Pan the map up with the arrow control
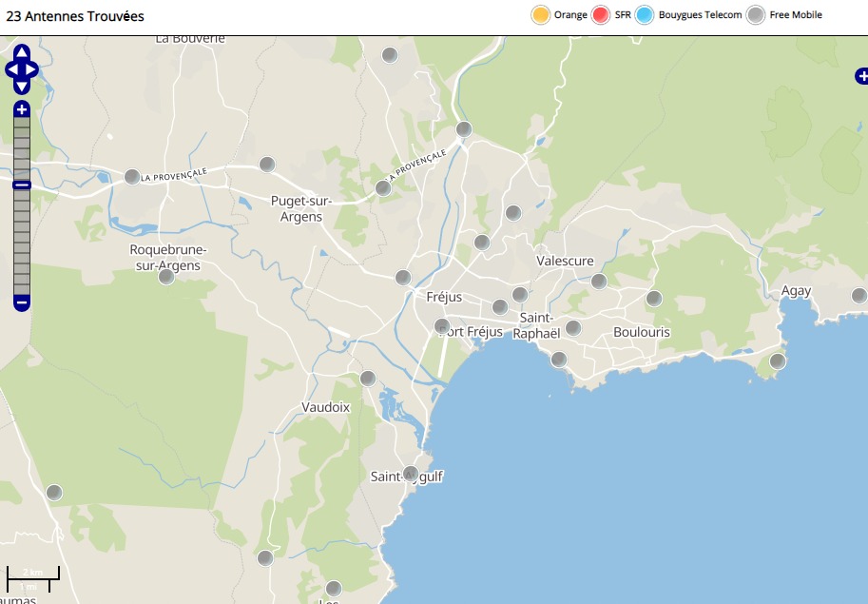The image size is (868, 604). coord(22,52)
